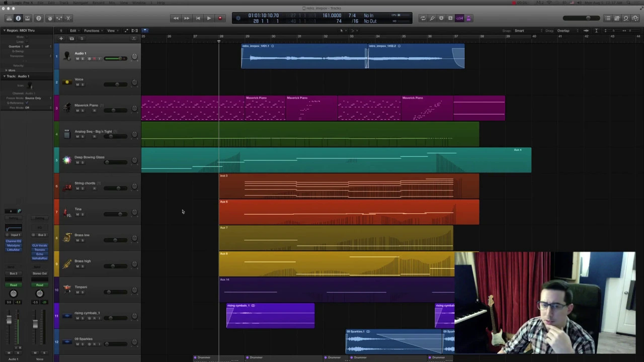The height and width of the screenshot is (362, 644).
Task: Open Channel EQ plug-in slot
Action: (x=14, y=241)
